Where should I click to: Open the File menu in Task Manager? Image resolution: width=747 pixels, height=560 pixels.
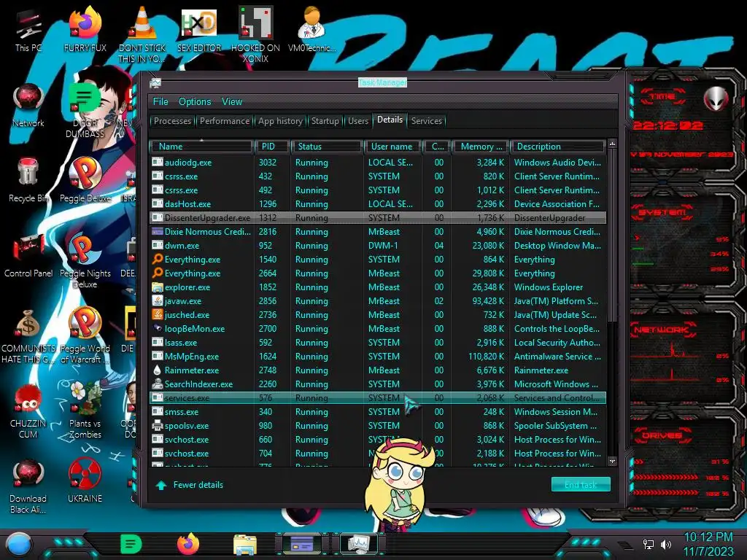160,101
